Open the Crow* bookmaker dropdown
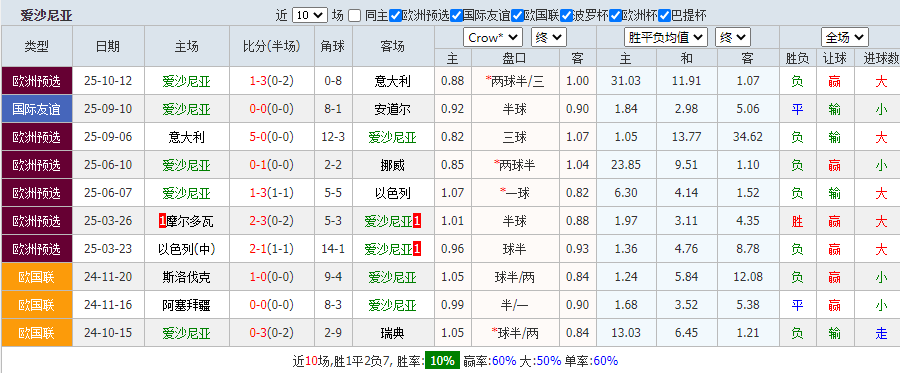This screenshot has width=900, height=373. pyautogui.click(x=492, y=38)
